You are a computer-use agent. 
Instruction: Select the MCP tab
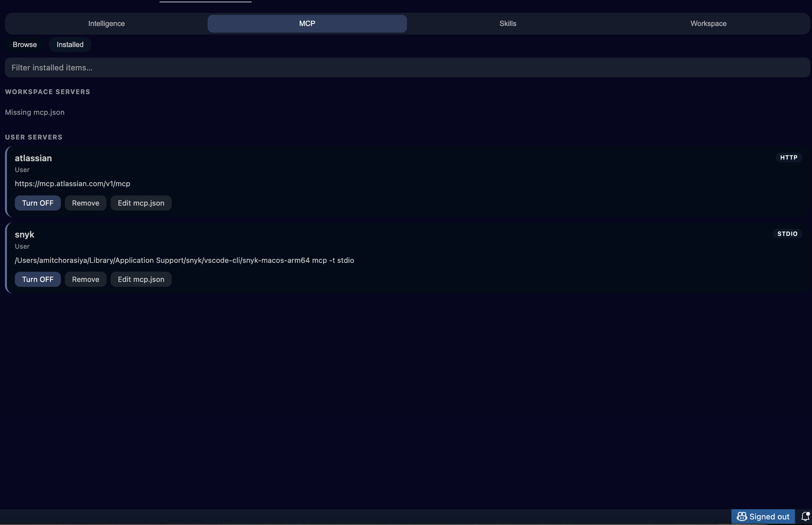[x=306, y=24]
